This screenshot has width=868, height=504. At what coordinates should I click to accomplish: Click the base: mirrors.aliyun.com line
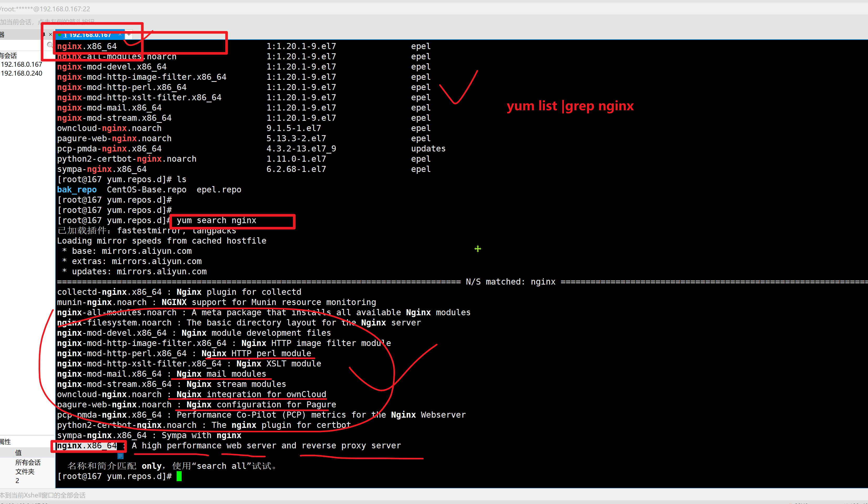pyautogui.click(x=127, y=251)
